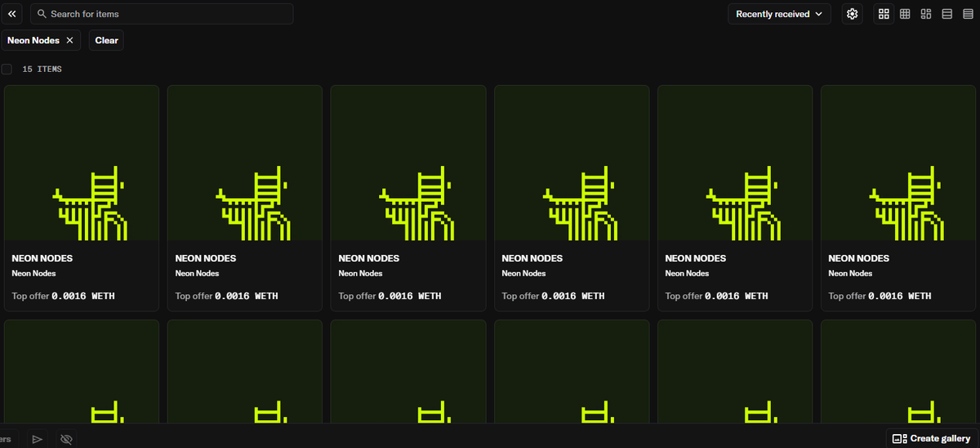Click the 15 ITEMS count label
This screenshot has height=448, width=980.
(x=42, y=69)
